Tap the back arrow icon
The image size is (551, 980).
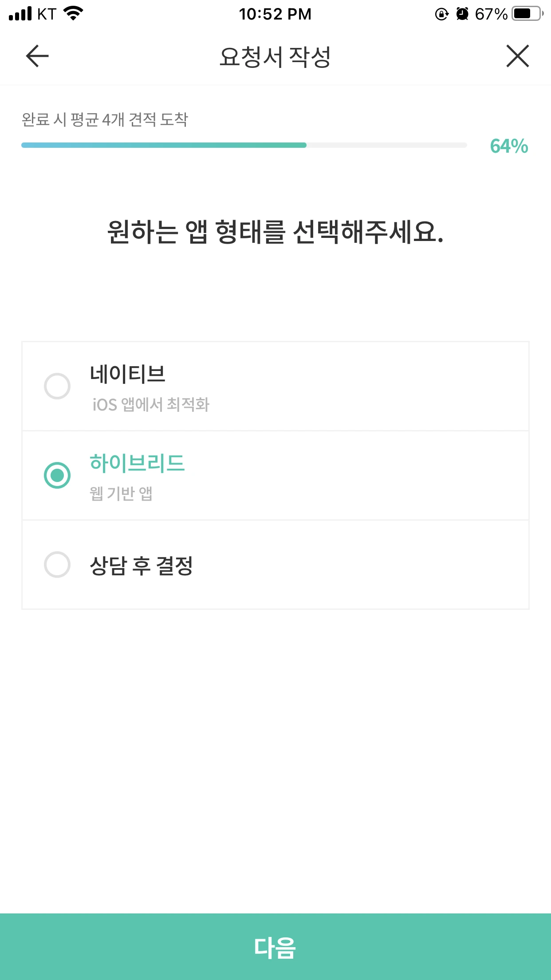point(37,56)
